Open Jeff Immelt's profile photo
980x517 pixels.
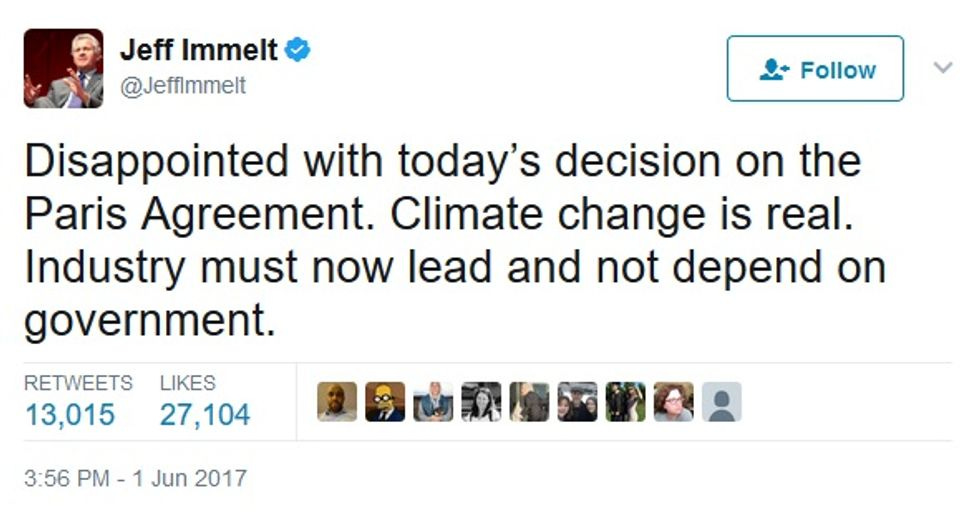tap(63, 68)
